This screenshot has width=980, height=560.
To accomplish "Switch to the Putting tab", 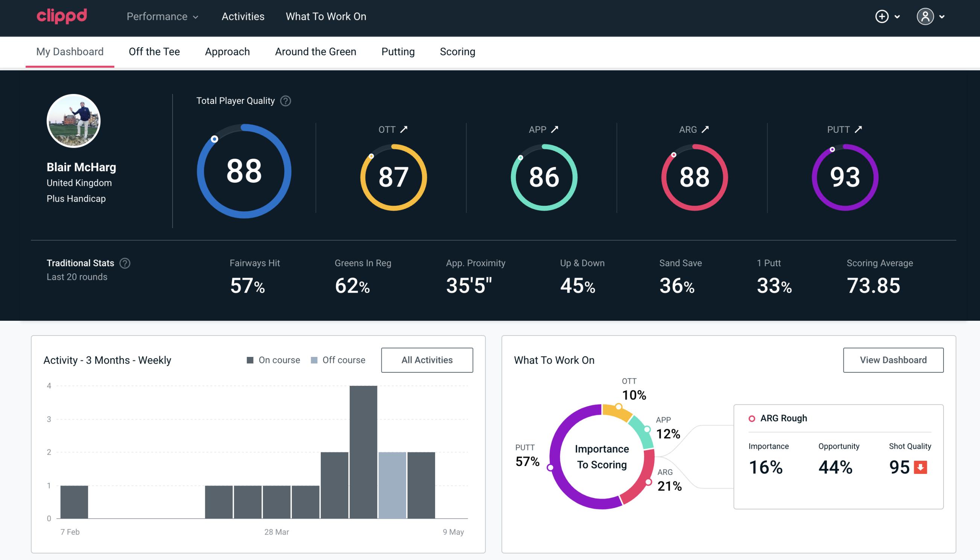I will point(398,51).
